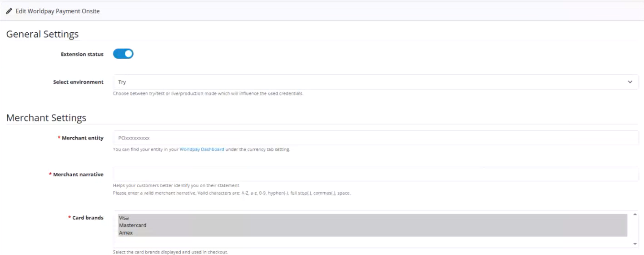Open the Worldpay Dashboard link

[x=202, y=150]
